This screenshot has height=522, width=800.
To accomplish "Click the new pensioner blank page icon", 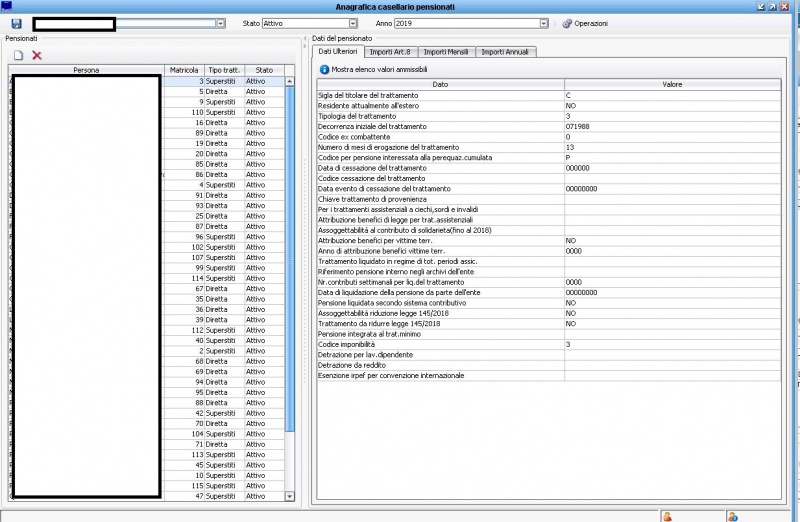I will (18, 55).
